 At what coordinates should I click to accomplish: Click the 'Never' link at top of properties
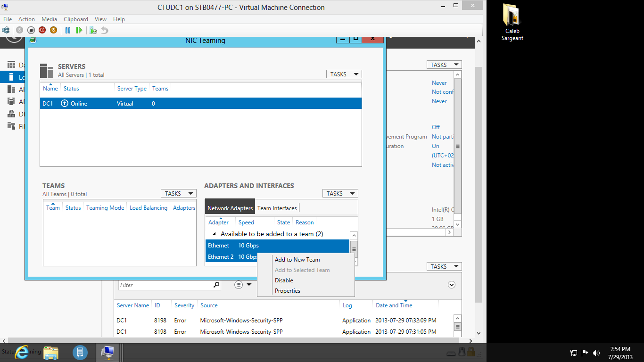pos(439,83)
